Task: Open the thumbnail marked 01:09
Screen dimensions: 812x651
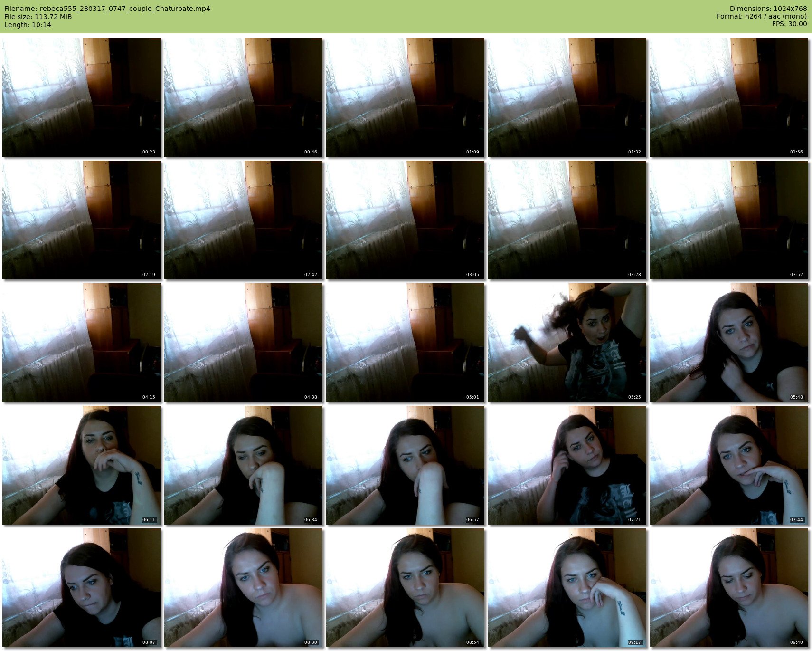Action: tap(405, 97)
